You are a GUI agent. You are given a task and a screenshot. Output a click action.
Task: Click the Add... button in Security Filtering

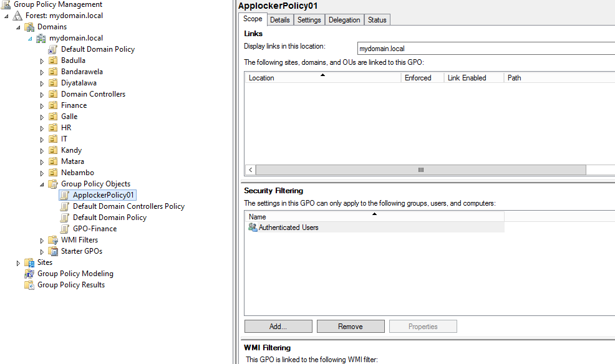(x=278, y=327)
